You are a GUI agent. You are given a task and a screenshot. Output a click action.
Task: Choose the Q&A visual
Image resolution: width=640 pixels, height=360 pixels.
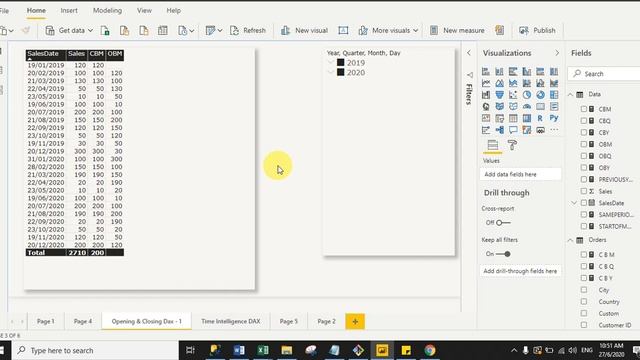(513, 130)
